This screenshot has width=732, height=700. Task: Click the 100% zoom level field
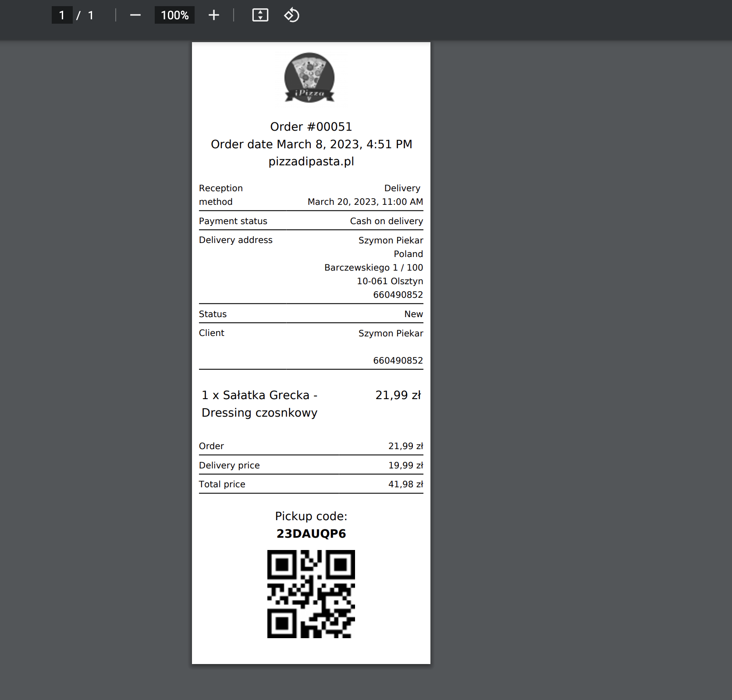pos(174,15)
